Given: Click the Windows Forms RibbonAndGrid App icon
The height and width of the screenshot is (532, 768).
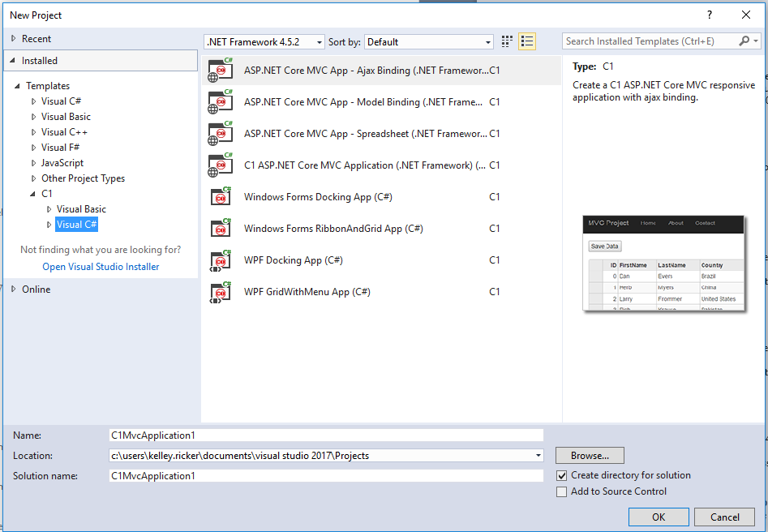Looking at the screenshot, I should 220,228.
